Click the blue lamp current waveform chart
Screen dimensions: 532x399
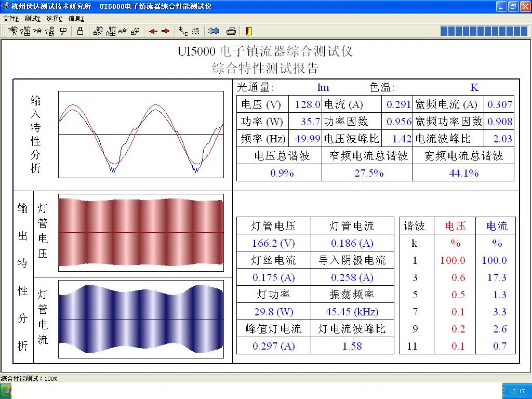coord(141,320)
